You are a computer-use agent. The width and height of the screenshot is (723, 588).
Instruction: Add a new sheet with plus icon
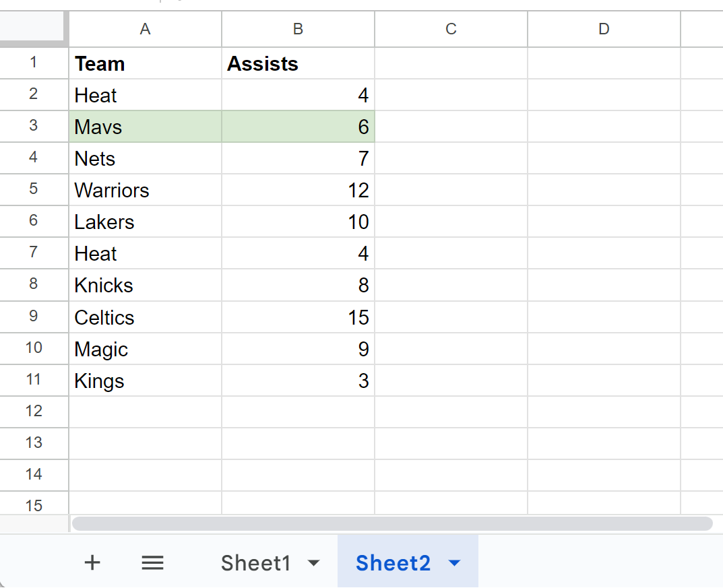(x=92, y=562)
